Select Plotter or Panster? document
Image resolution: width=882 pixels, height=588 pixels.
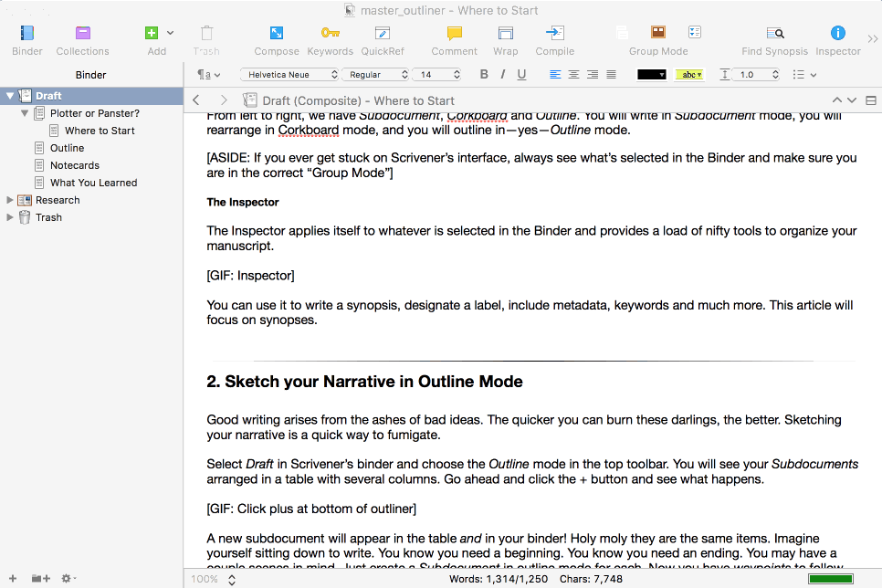point(95,113)
